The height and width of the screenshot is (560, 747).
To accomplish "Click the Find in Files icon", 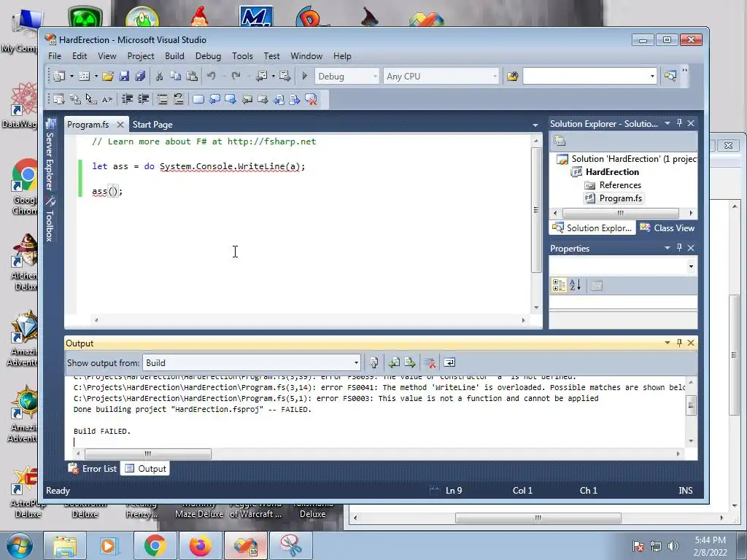I will (513, 76).
